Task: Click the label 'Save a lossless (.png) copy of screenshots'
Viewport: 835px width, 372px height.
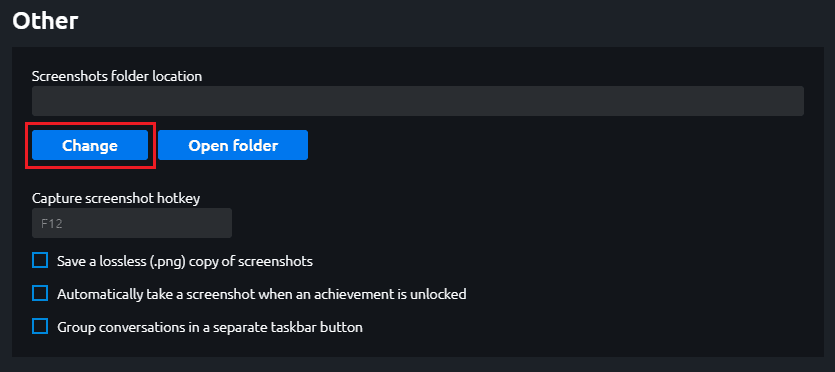Action: point(185,261)
